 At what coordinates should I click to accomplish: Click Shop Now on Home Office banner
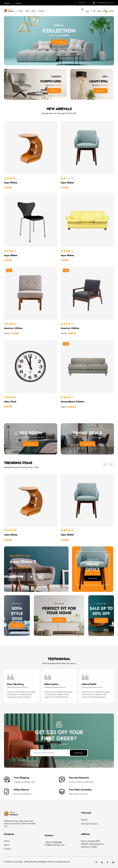pyautogui.click(x=92, y=578)
